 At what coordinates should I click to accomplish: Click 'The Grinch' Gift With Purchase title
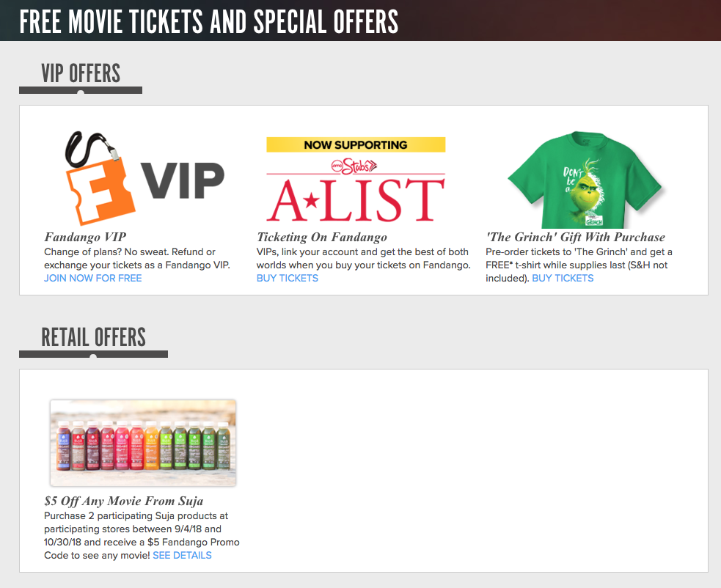point(576,238)
